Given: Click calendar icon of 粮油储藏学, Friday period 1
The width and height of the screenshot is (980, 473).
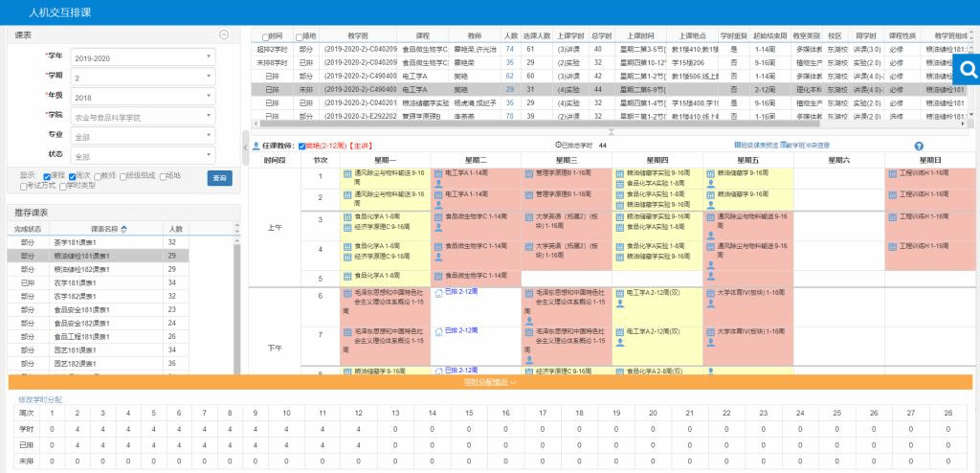Looking at the screenshot, I should 711,173.
